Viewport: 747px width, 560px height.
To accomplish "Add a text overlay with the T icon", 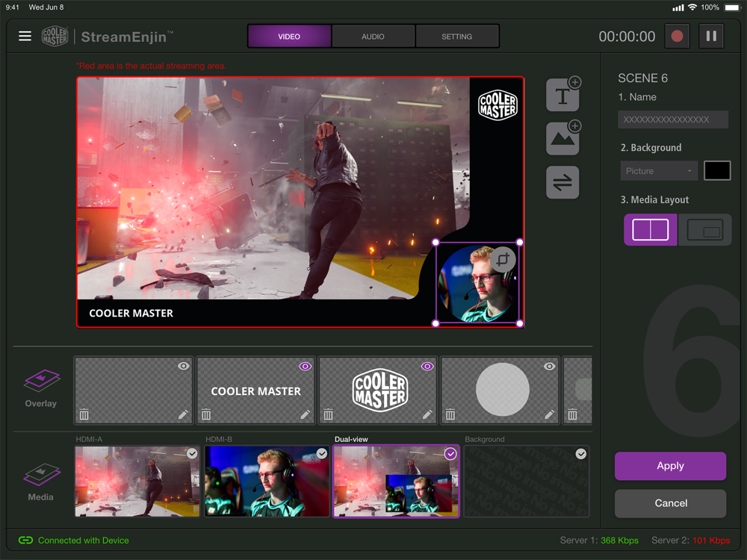I will click(563, 94).
